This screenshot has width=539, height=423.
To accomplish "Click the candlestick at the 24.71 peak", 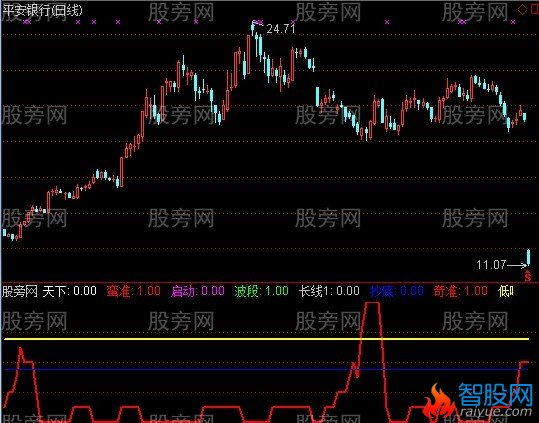I will [253, 29].
